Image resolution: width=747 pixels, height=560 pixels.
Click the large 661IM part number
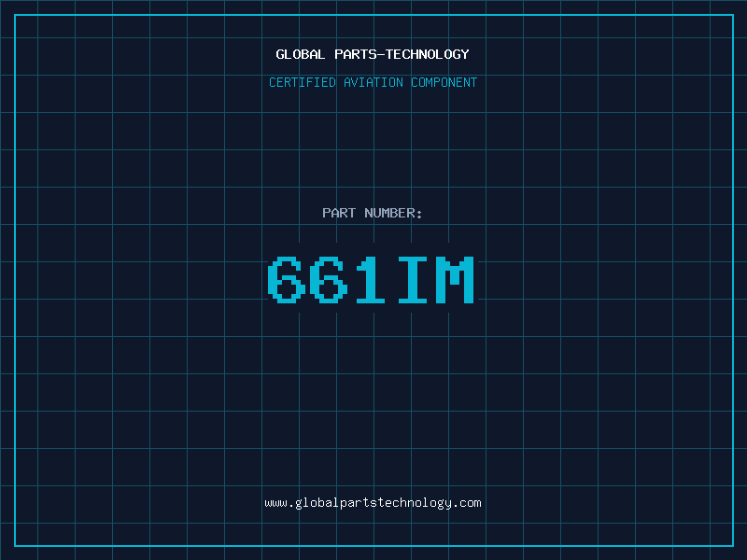pyautogui.click(x=373, y=280)
